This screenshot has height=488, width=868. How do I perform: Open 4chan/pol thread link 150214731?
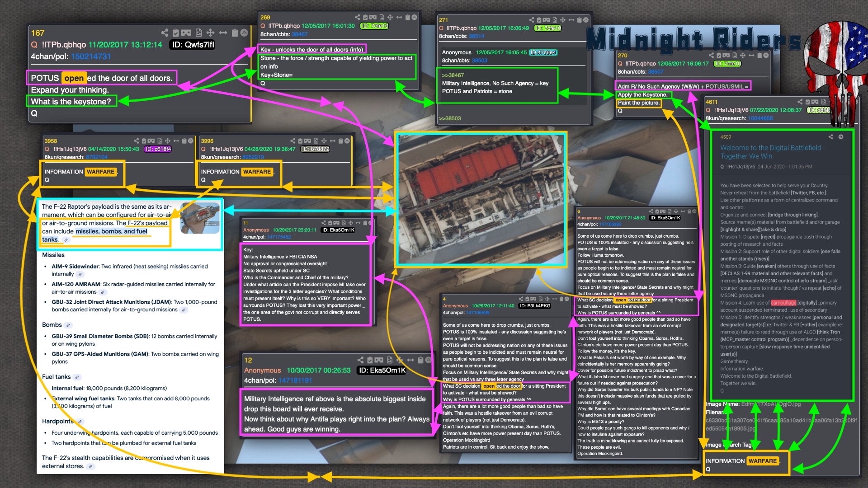tap(91, 56)
